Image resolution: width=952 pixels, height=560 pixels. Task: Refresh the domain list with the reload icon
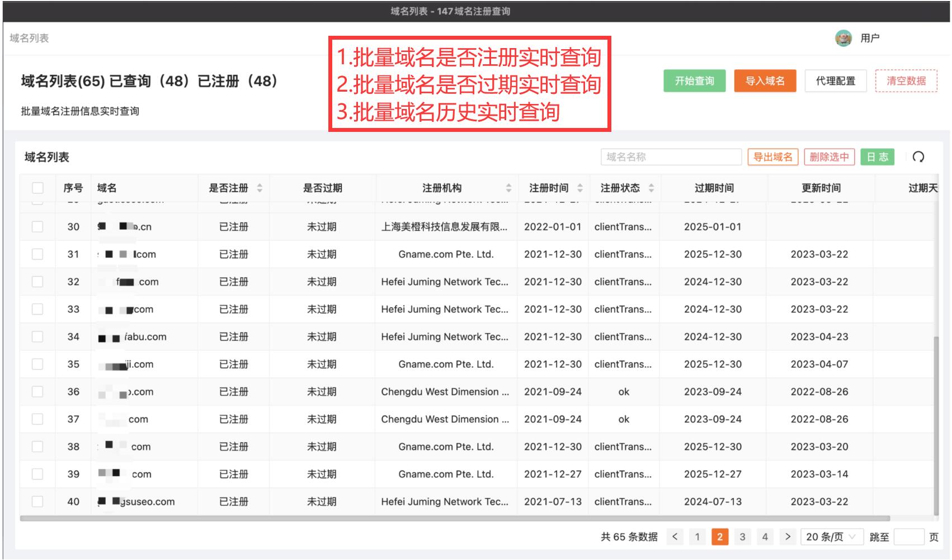tap(919, 157)
